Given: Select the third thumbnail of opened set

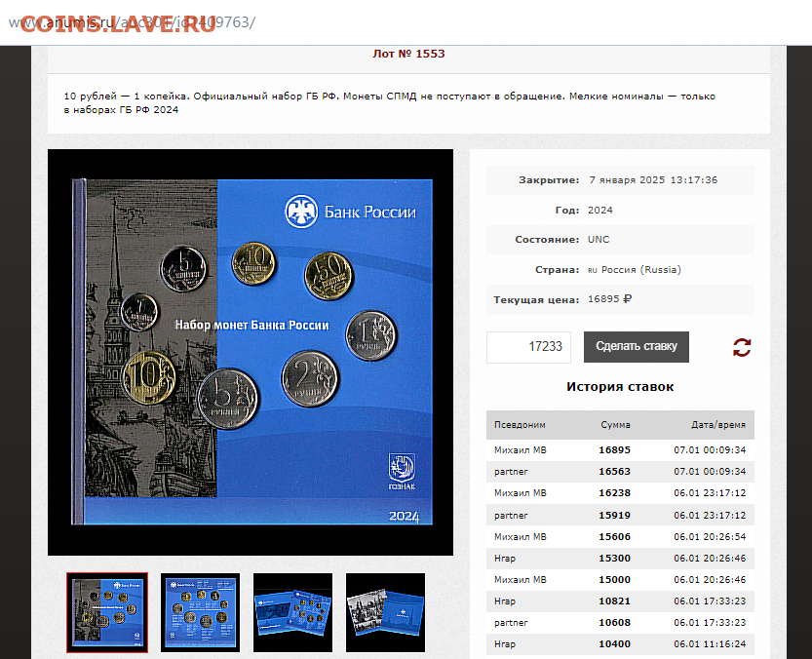Looking at the screenshot, I should pyautogui.click(x=292, y=612).
